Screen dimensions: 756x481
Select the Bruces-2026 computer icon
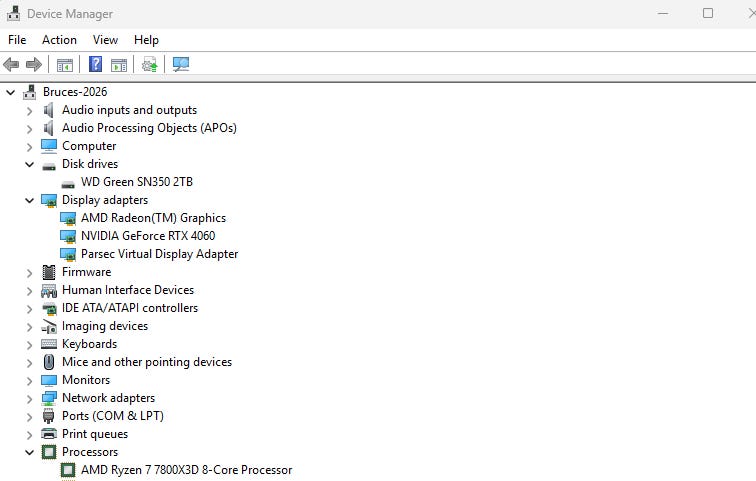click(30, 92)
